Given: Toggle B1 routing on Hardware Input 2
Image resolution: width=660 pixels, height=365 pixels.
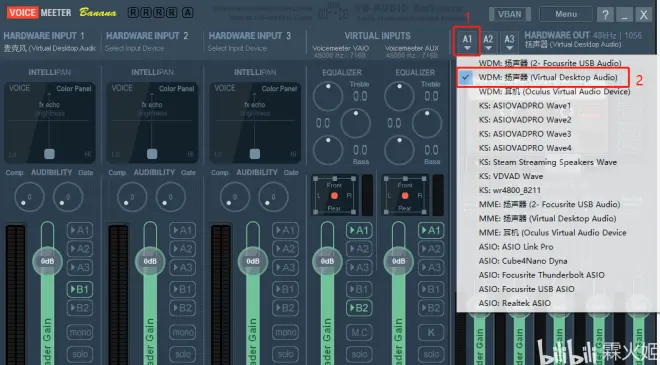Looking at the screenshot, I should pyautogui.click(x=182, y=289).
